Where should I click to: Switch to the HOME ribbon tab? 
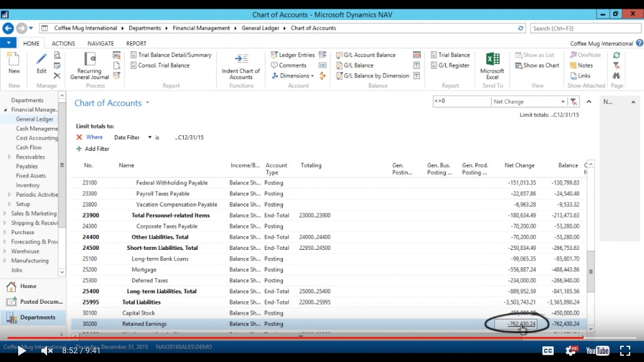[31, 43]
